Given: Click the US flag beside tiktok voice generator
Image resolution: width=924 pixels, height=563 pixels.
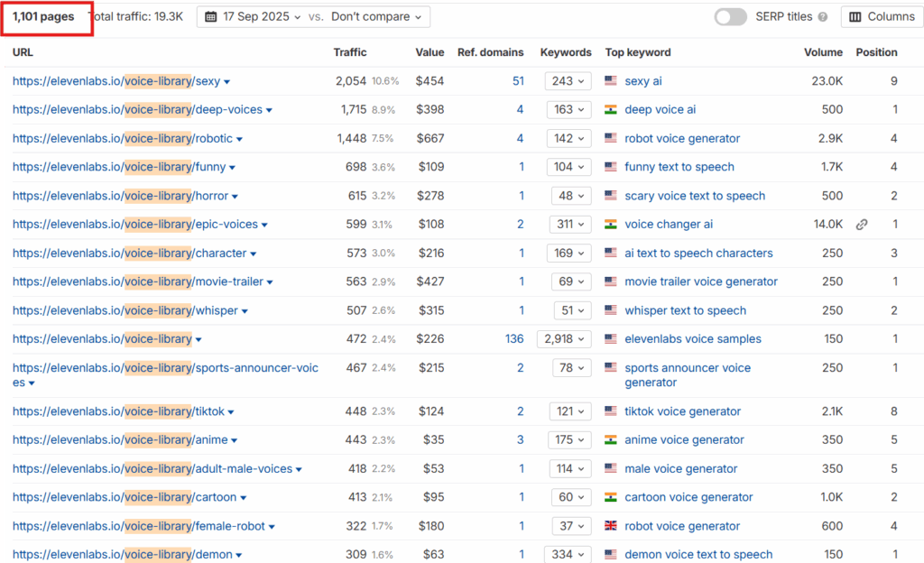Looking at the screenshot, I should click(x=611, y=411).
